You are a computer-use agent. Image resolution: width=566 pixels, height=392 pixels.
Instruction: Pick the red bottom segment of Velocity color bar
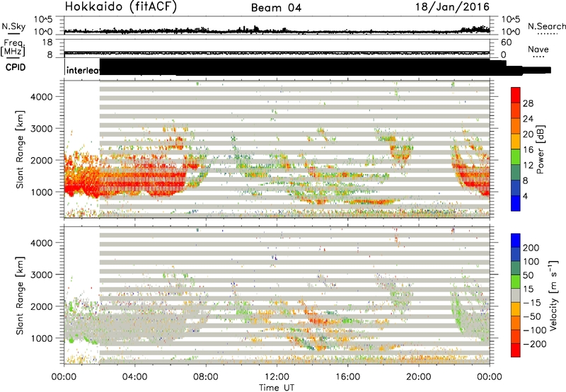tap(516, 350)
